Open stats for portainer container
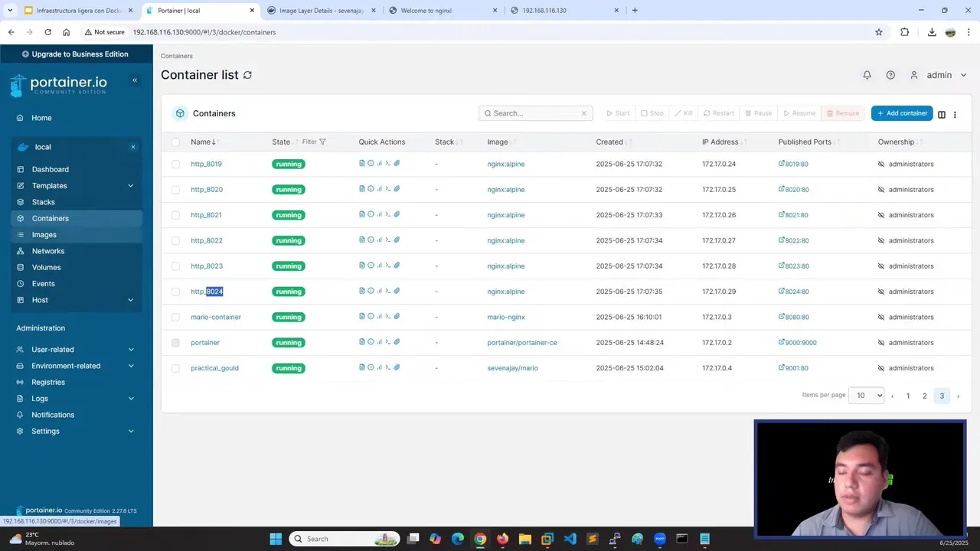The image size is (980, 551). 379,342
